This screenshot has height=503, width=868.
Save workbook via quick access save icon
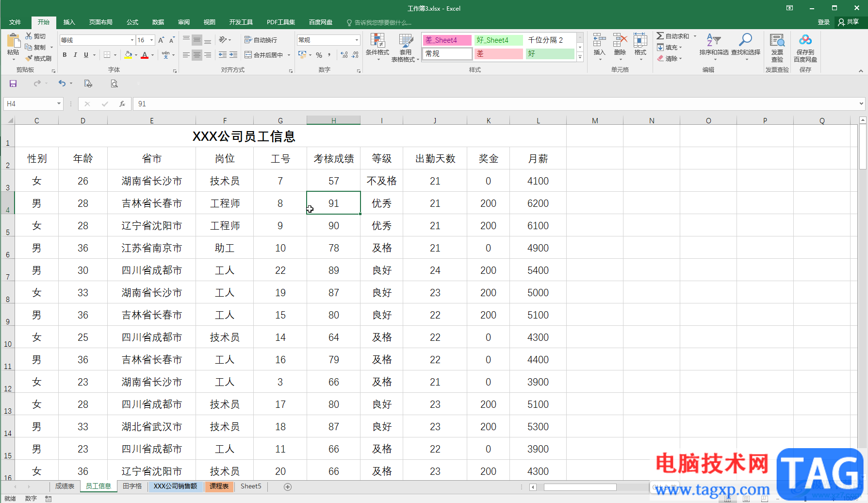click(x=13, y=84)
